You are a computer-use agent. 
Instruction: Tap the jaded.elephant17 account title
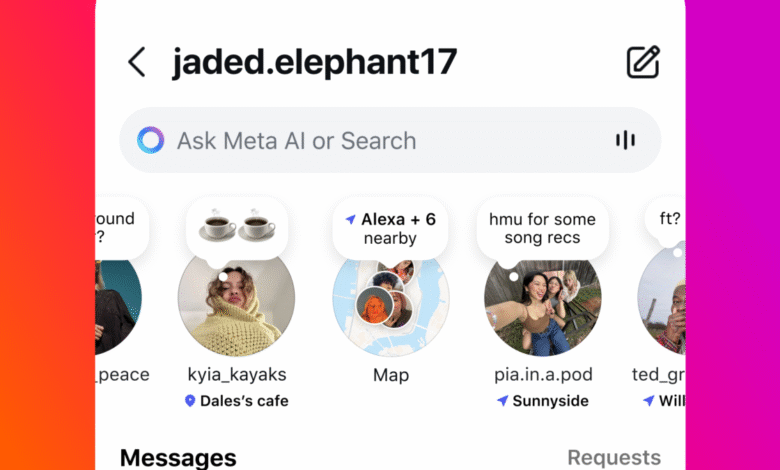(314, 63)
